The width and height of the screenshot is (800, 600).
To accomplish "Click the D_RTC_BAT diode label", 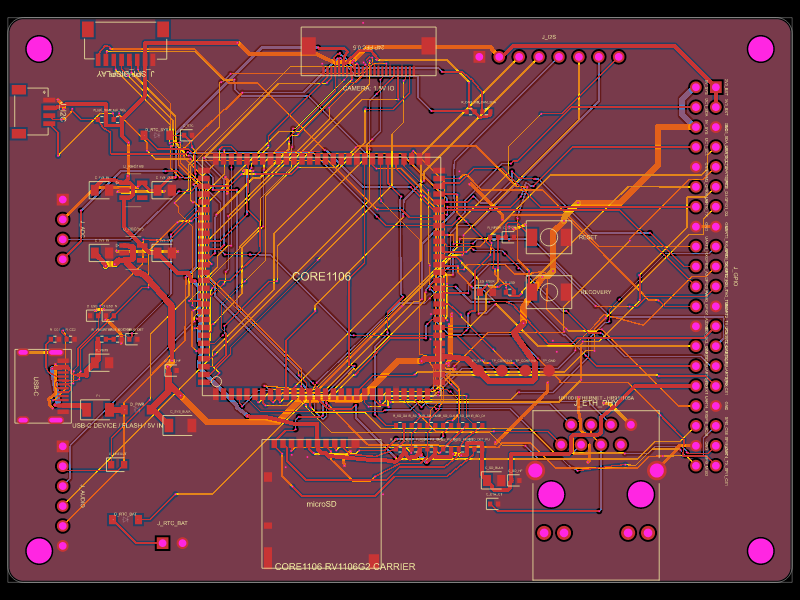I will point(125,514).
